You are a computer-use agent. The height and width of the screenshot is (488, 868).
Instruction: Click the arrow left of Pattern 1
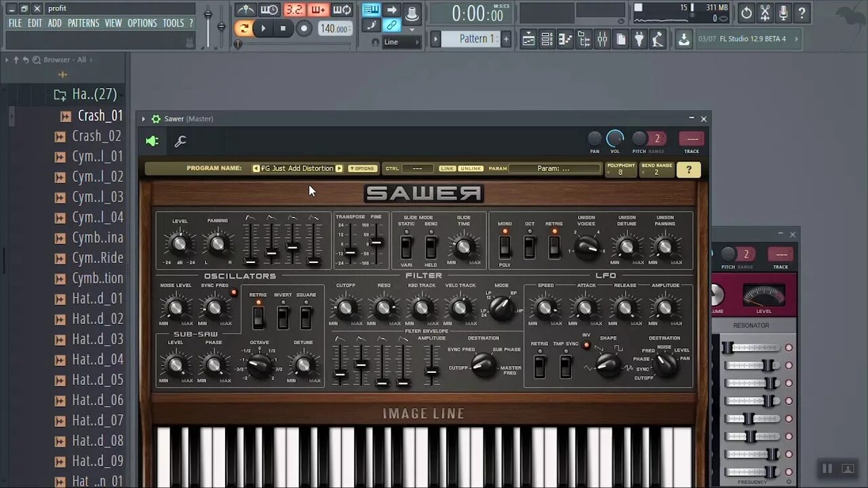coord(436,39)
